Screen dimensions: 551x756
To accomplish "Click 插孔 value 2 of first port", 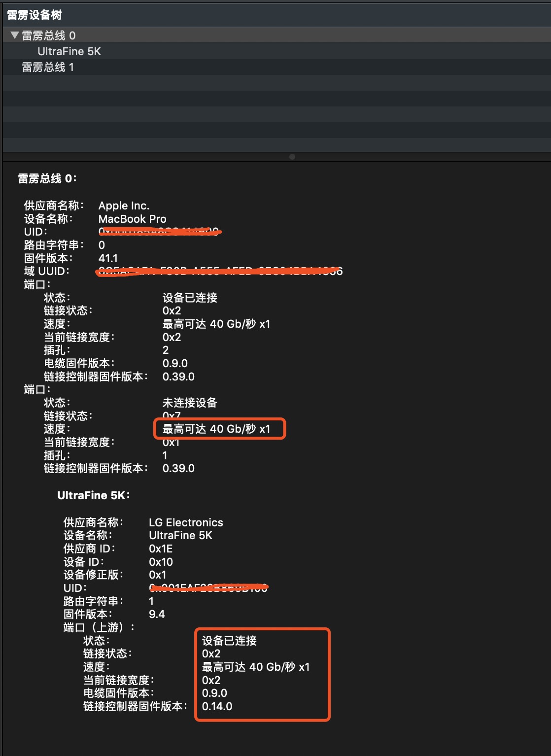I will 166,350.
